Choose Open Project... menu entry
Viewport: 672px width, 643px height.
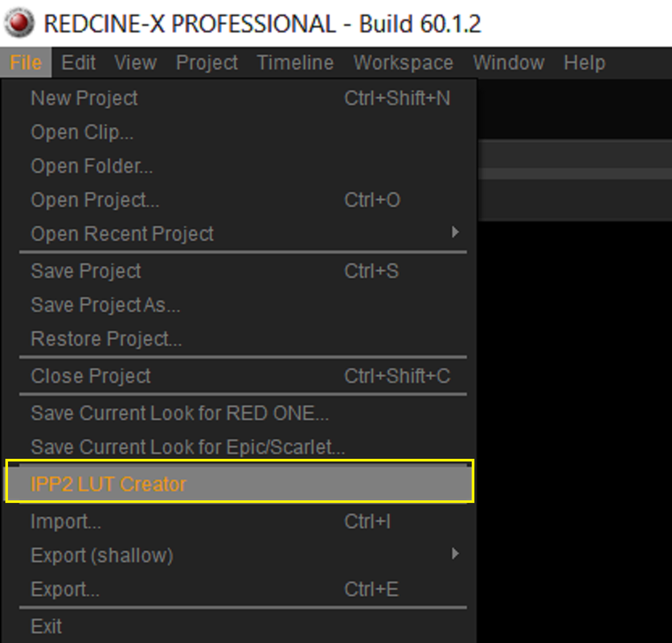(x=240, y=200)
